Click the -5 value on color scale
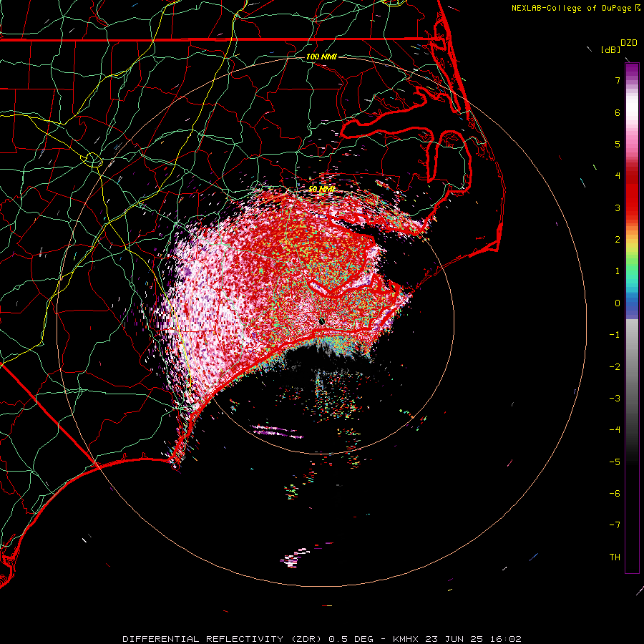 pyautogui.click(x=615, y=462)
